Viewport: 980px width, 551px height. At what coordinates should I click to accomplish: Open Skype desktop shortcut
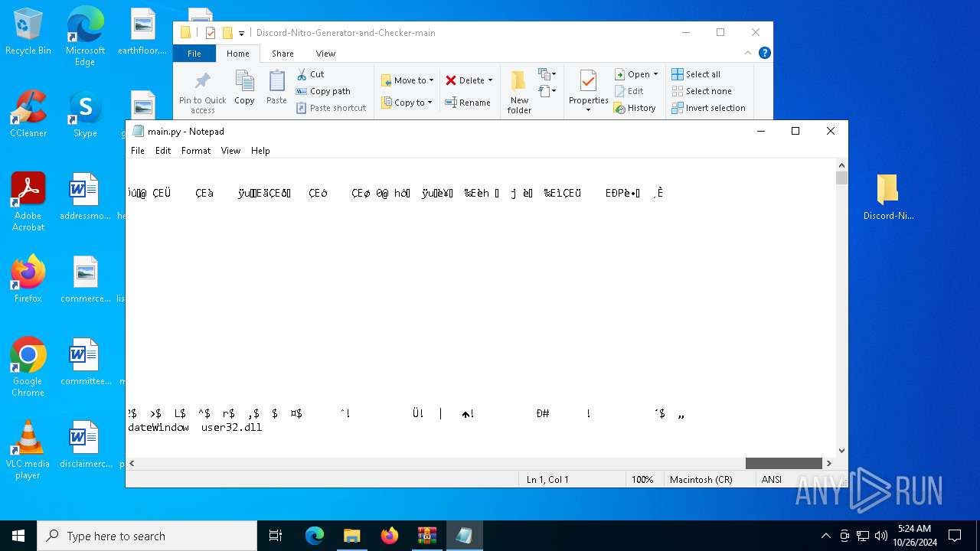(x=85, y=114)
